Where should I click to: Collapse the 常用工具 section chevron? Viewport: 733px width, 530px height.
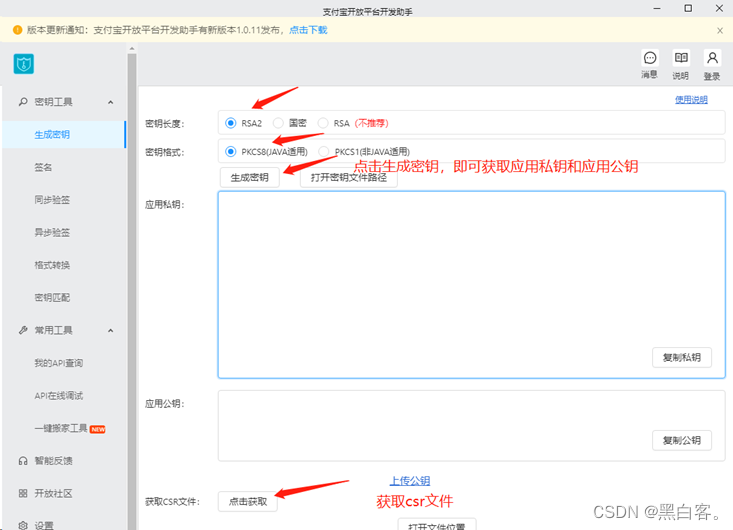tap(110, 331)
